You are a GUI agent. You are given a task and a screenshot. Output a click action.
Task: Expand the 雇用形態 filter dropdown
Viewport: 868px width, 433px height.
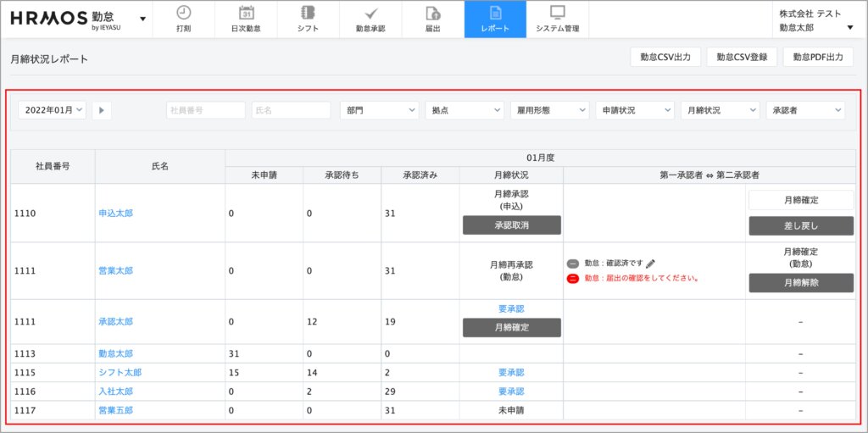tap(549, 110)
